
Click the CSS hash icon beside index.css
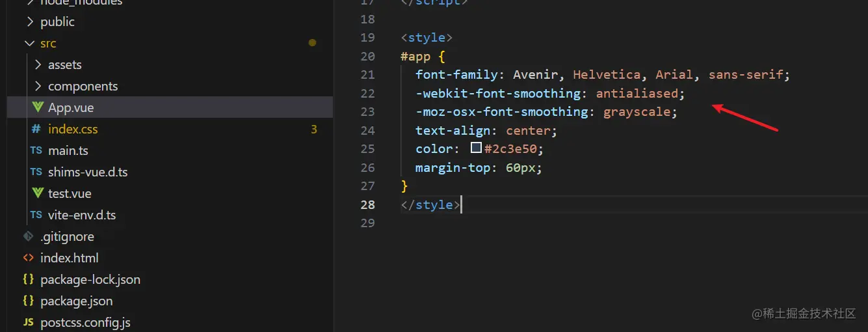click(36, 129)
